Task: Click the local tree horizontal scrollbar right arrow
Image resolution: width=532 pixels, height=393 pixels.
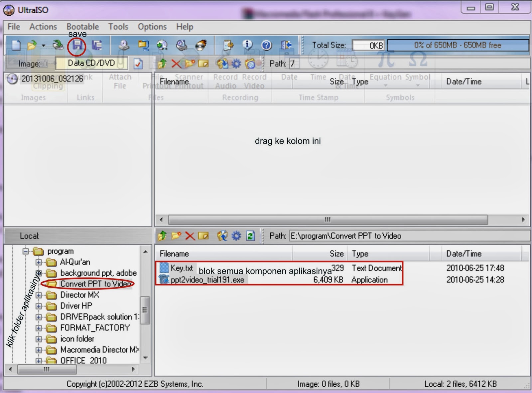Action: (133, 369)
